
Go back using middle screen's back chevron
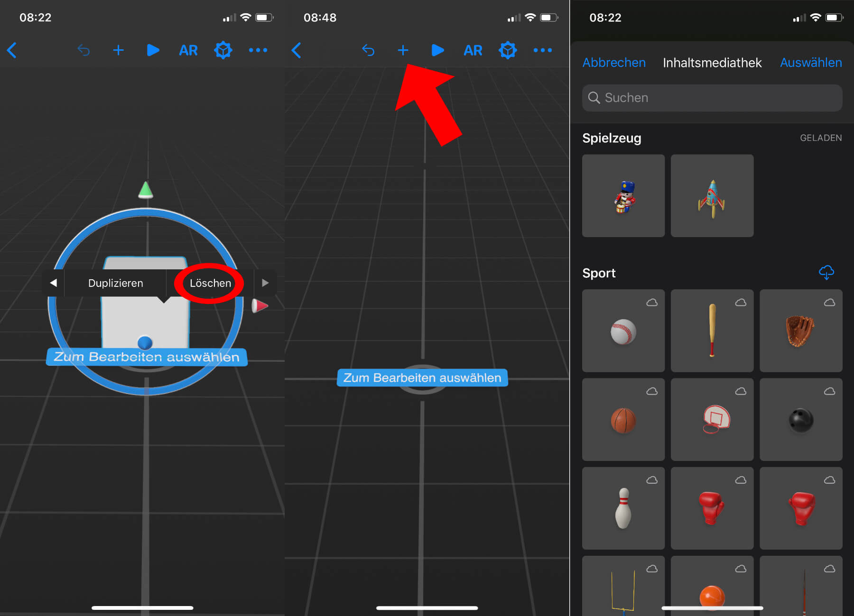tap(297, 50)
